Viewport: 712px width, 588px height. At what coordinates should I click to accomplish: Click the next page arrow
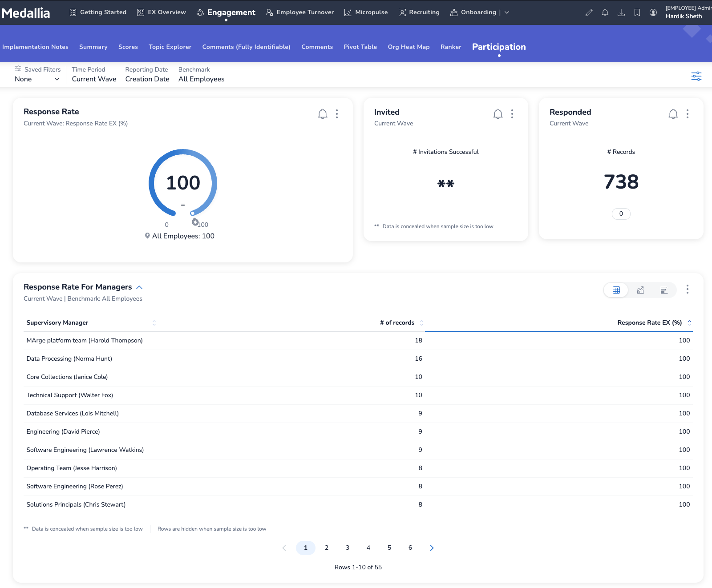[x=431, y=548]
